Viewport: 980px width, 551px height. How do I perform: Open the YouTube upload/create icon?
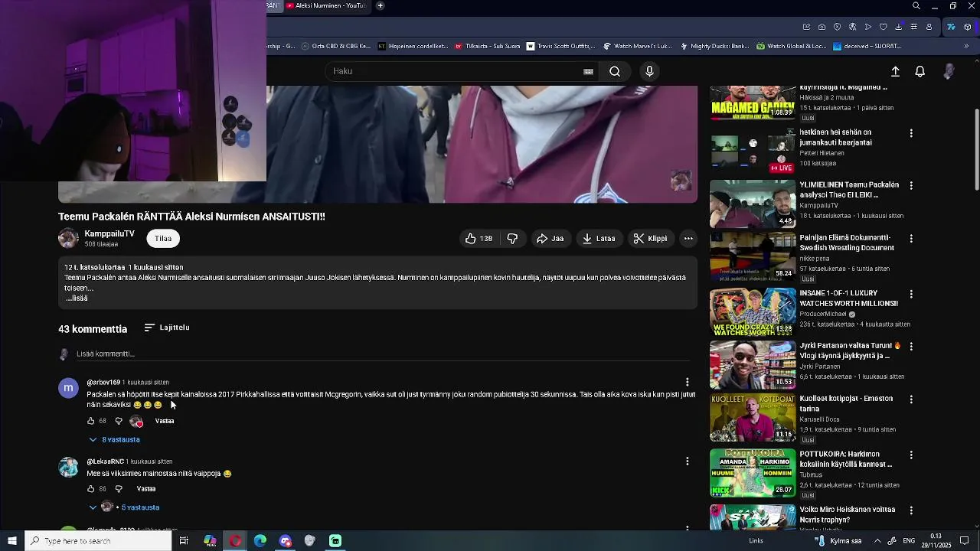pyautogui.click(x=895, y=71)
